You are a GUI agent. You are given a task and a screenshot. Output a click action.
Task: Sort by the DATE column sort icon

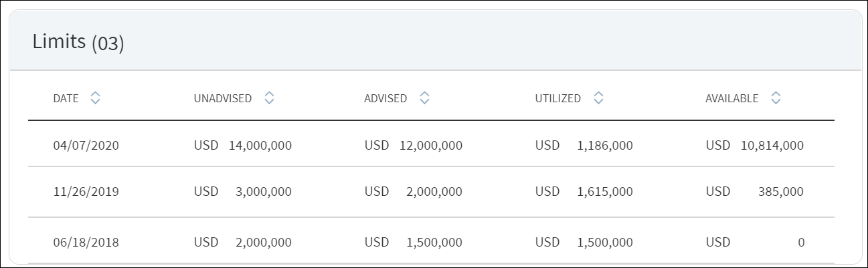(x=96, y=98)
